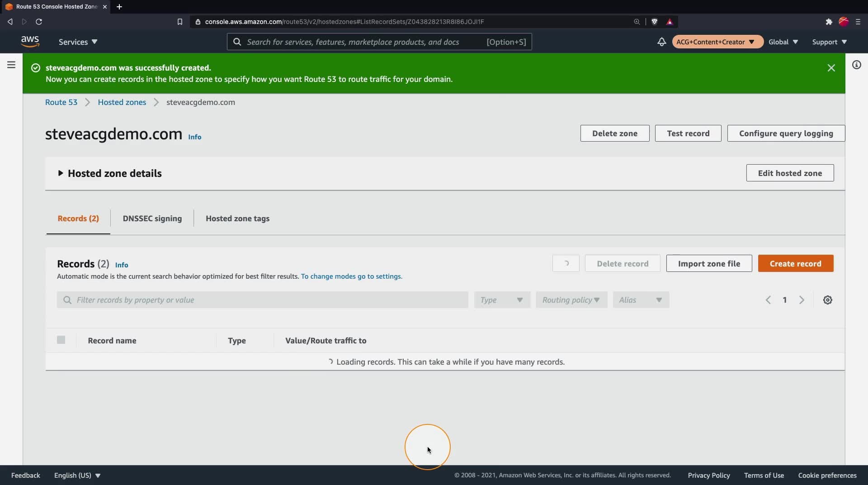Click the browser back arrow

(10, 22)
